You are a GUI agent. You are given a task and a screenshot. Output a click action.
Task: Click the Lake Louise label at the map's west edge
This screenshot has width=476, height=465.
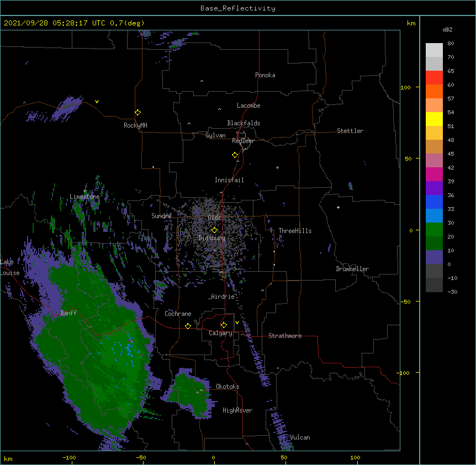point(10,267)
